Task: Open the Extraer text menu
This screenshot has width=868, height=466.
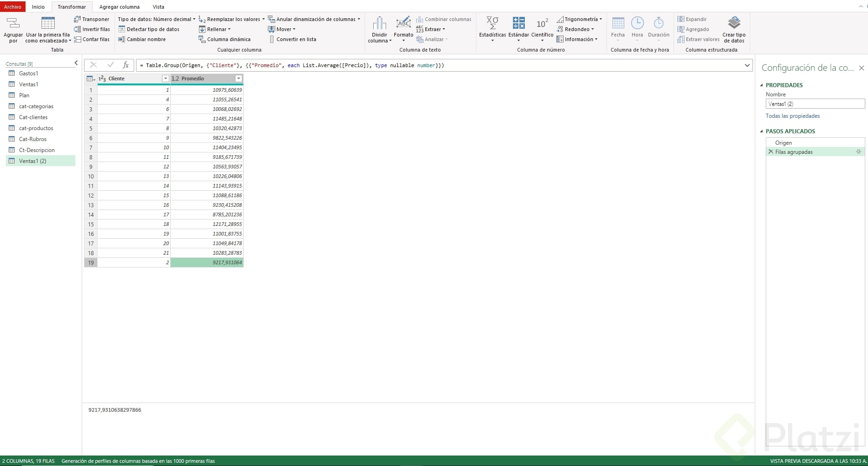Action: tap(430, 29)
